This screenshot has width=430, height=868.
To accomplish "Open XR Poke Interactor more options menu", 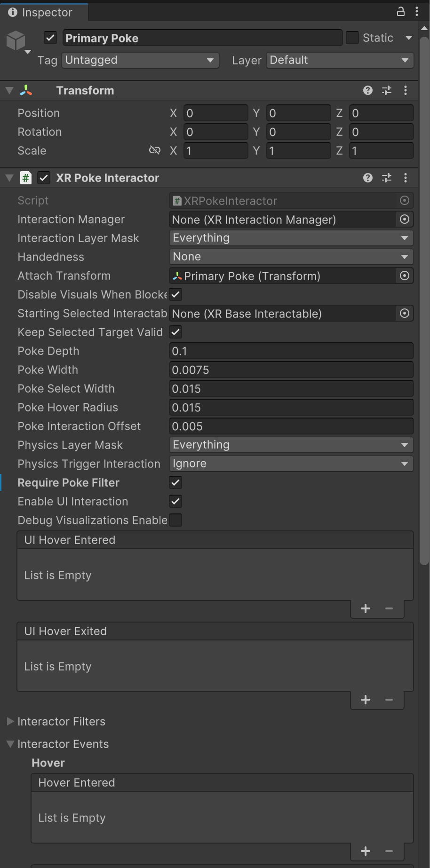I will tap(406, 178).
